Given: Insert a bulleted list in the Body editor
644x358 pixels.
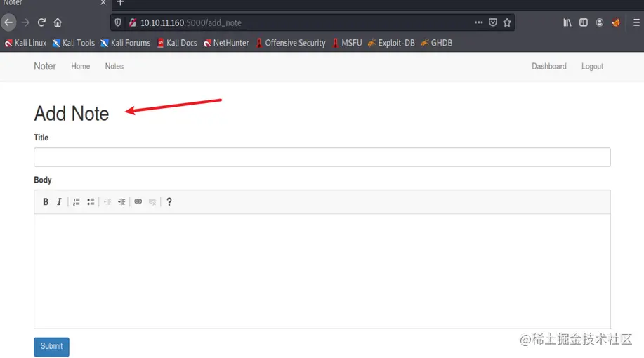Looking at the screenshot, I should pos(91,201).
